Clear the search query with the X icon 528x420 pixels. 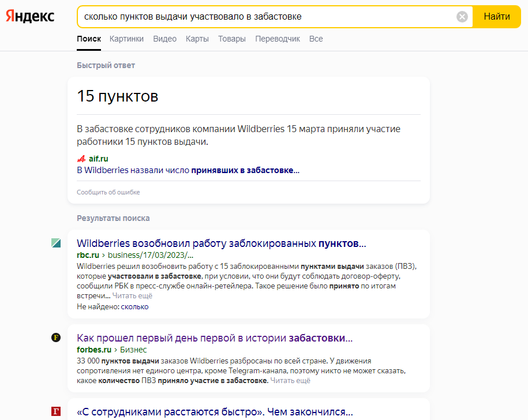pos(462,17)
